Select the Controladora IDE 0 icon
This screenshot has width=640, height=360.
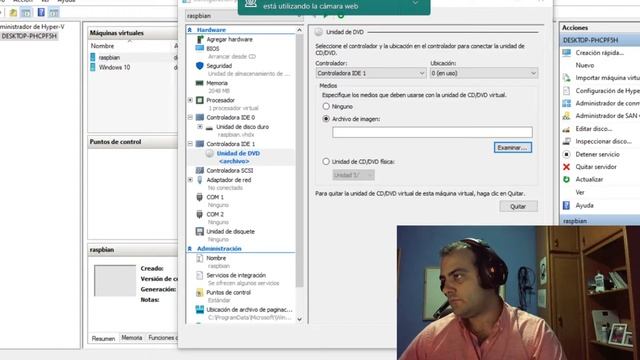point(200,117)
